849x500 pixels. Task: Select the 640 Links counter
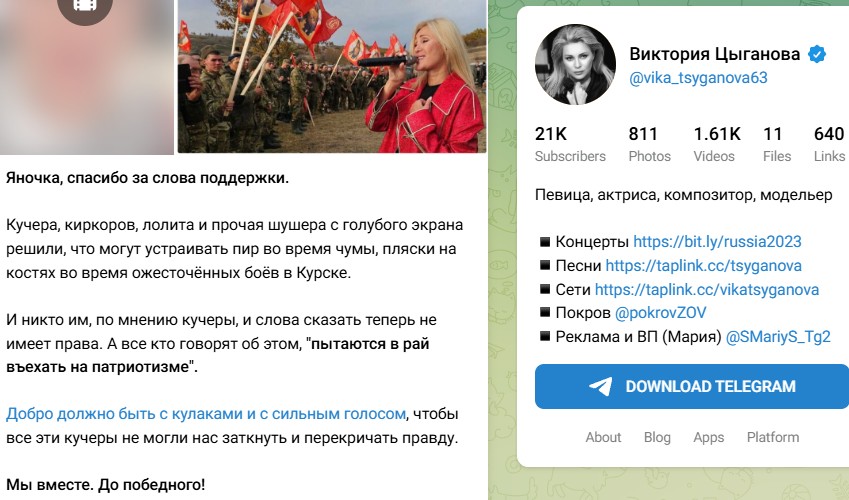[x=829, y=144]
